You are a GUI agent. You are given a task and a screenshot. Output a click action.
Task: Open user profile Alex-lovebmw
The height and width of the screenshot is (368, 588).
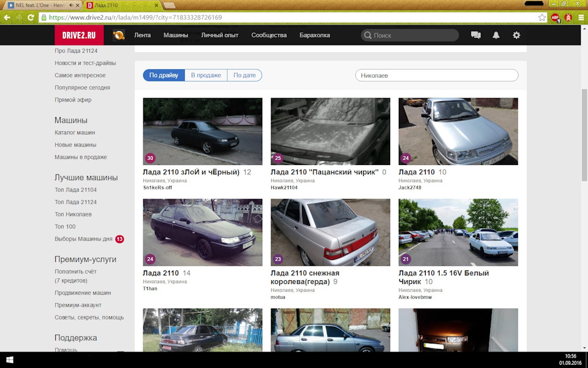(415, 297)
